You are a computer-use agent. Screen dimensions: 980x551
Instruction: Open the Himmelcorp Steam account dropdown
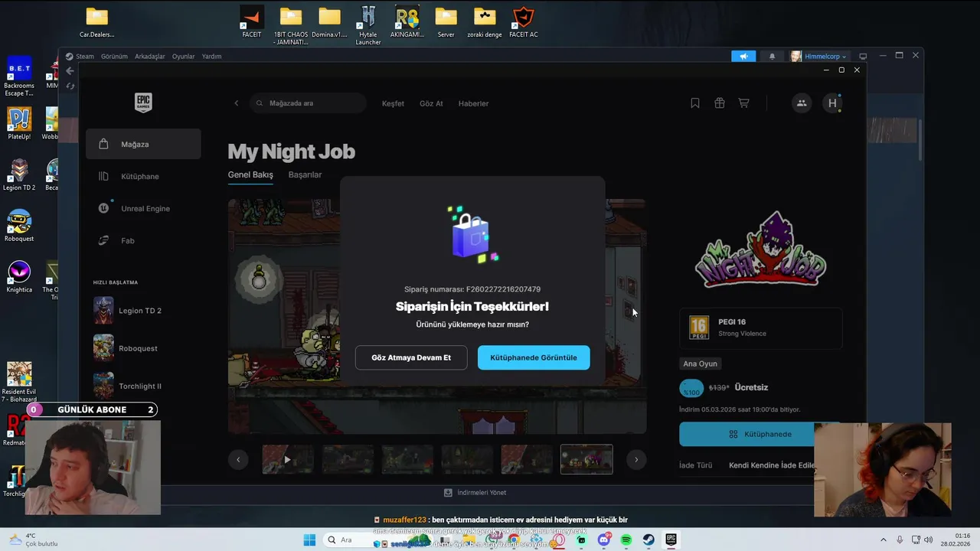pyautogui.click(x=819, y=56)
